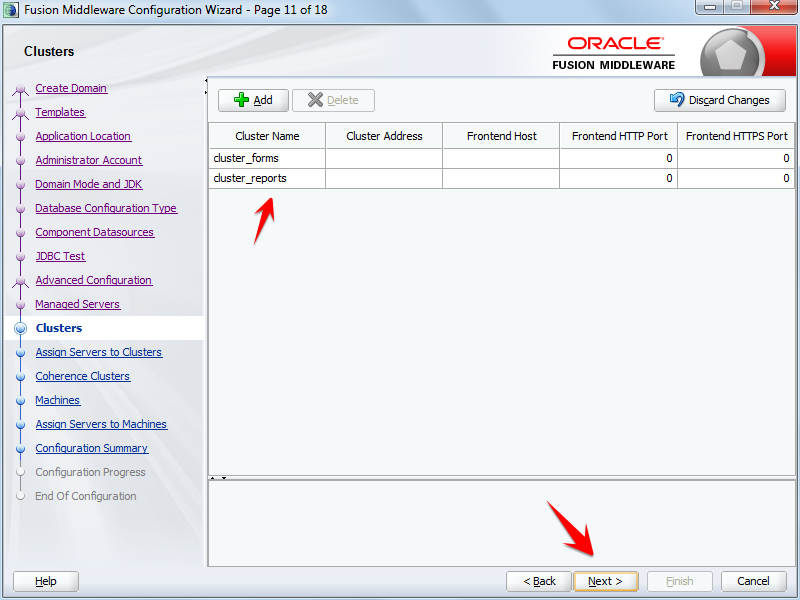Go to Assign Servers to Clusters
Screen dimensions: 800x600
(x=99, y=352)
